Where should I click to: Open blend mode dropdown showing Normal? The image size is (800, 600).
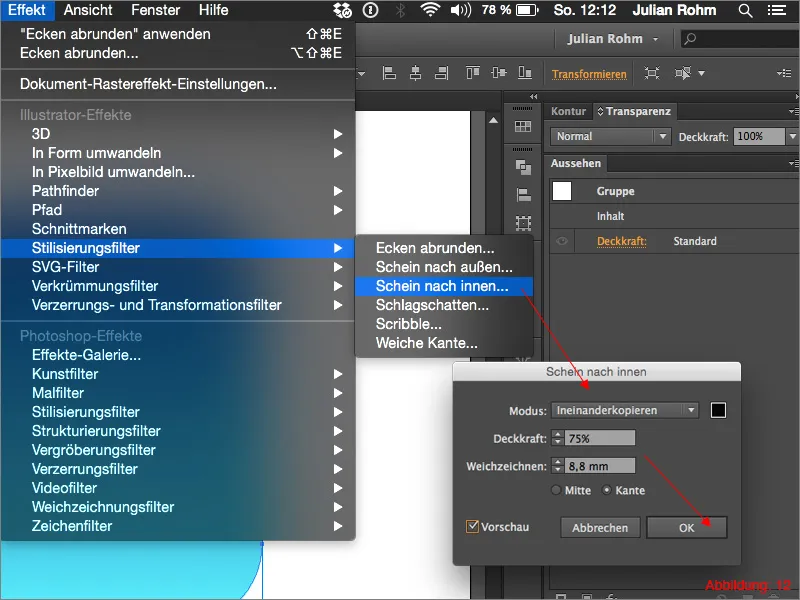click(610, 136)
